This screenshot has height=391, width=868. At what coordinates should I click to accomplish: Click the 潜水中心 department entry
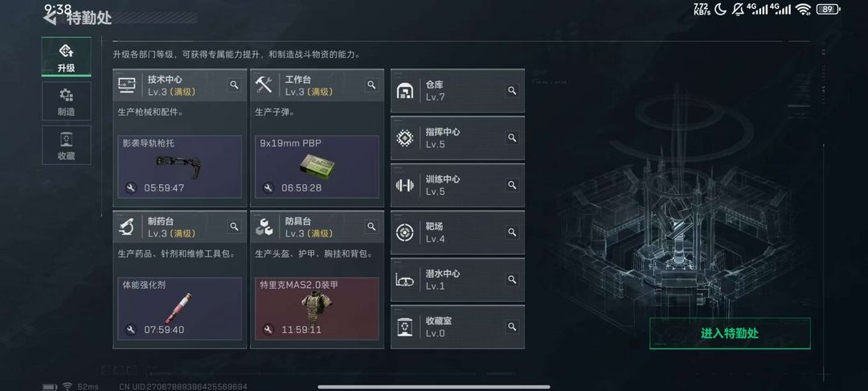(458, 280)
